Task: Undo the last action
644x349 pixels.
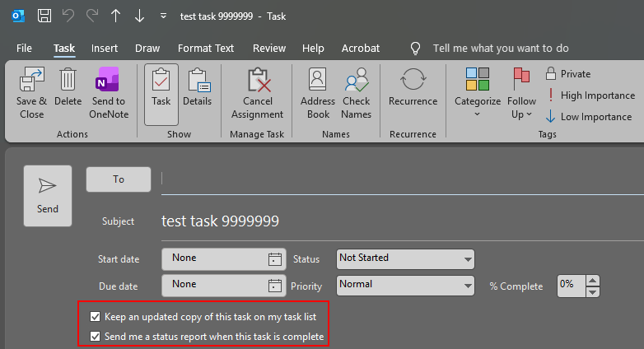Action: click(68, 16)
